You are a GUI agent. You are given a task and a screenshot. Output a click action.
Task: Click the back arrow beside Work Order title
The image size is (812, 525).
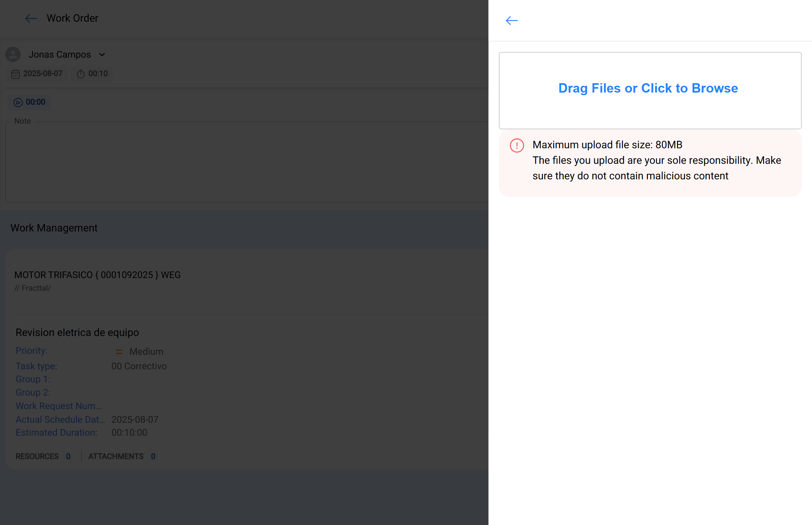[31, 19]
